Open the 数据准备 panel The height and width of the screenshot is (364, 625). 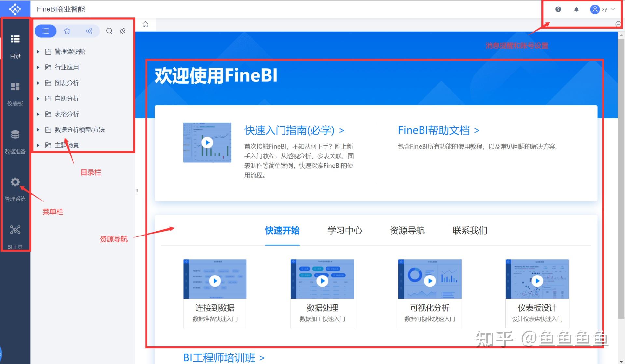tap(15, 140)
